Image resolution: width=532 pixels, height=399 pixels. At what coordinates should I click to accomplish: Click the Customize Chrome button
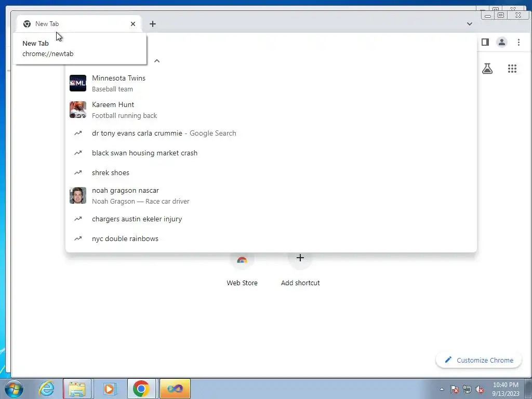pos(478,360)
